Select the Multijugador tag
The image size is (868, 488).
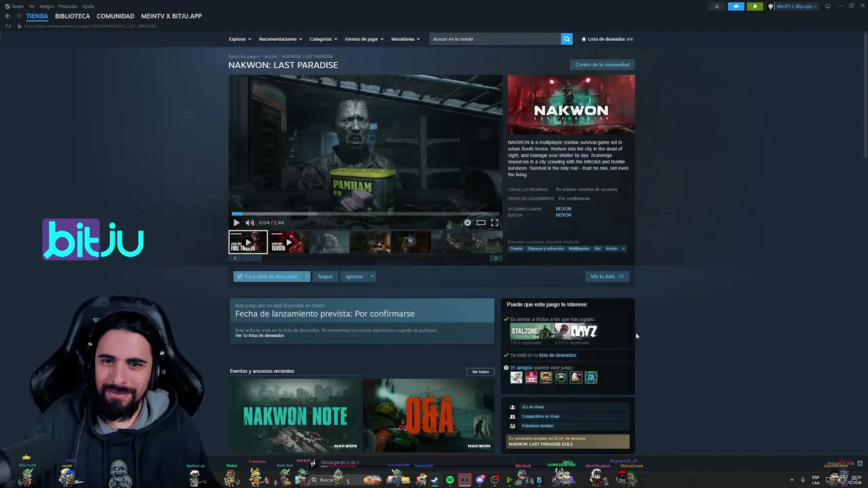click(x=579, y=249)
